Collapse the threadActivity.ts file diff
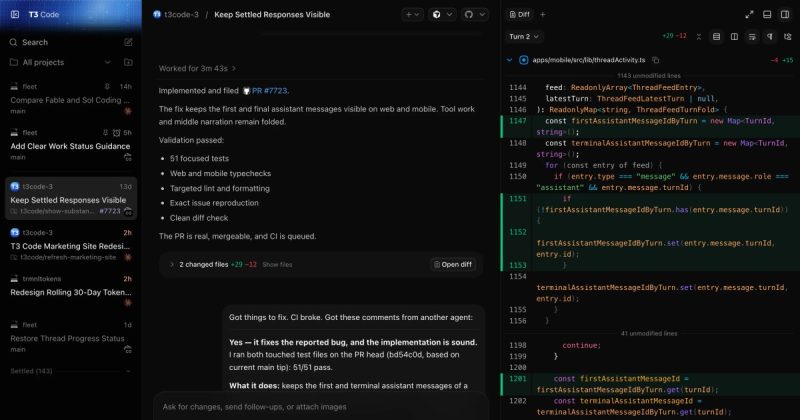This screenshot has width=800, height=420. tap(509, 60)
